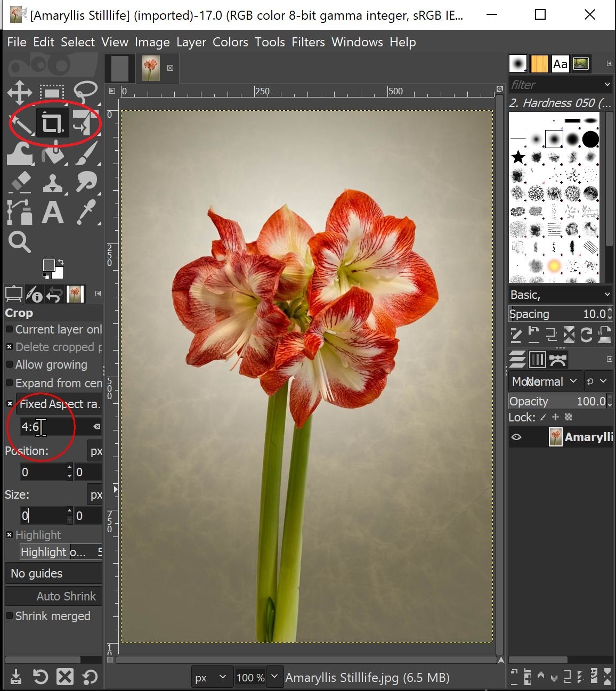Open the Filters menu
The width and height of the screenshot is (616, 691).
(308, 42)
